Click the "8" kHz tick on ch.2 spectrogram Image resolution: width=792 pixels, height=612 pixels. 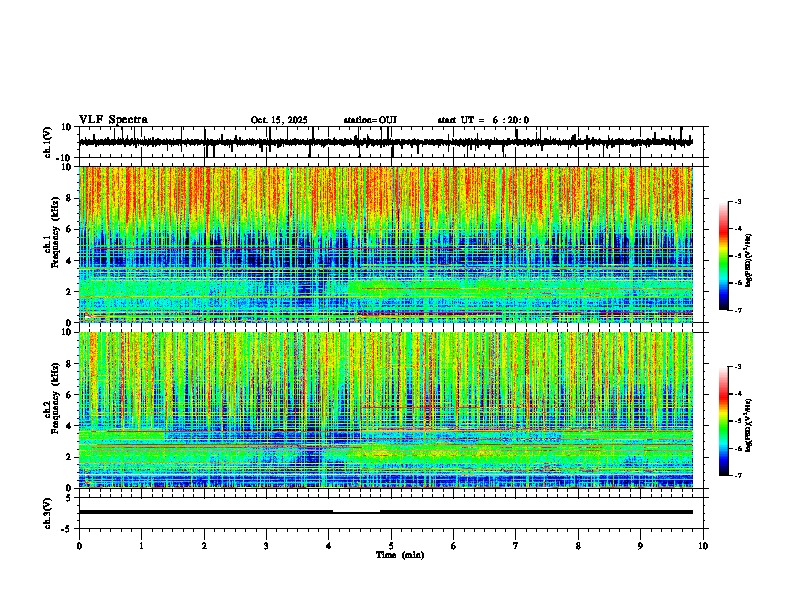click(x=71, y=364)
